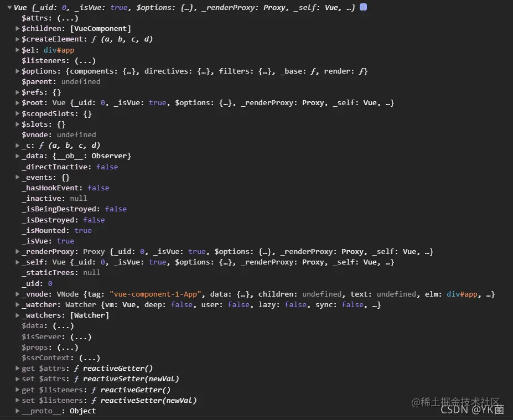513x420 pixels.
Task: Select the _hasHookEvent: false row
Action: pos(65,188)
